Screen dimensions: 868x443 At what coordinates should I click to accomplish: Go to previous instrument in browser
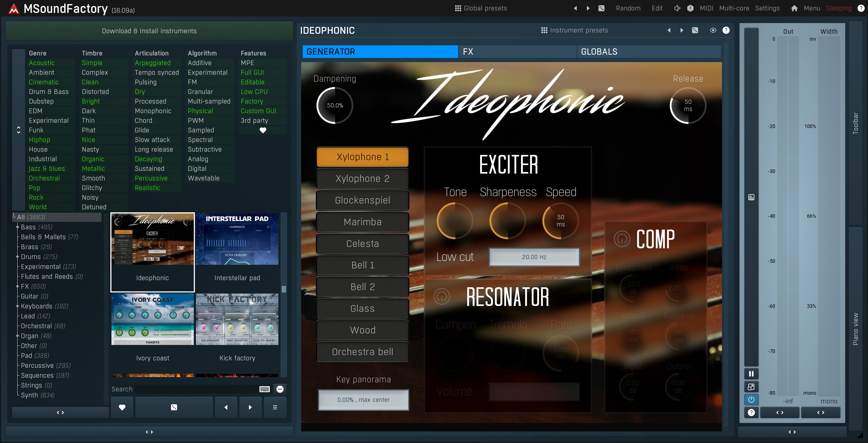pos(226,407)
